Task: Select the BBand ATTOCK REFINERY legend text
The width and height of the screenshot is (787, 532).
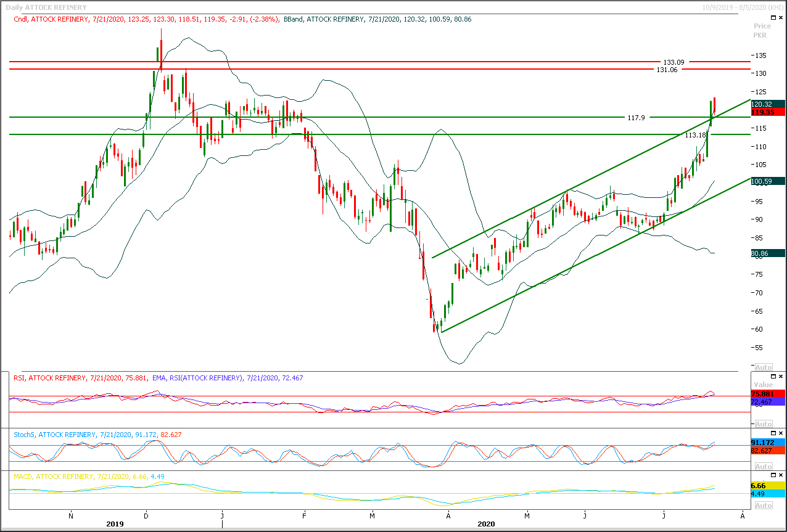Action: click(377, 20)
